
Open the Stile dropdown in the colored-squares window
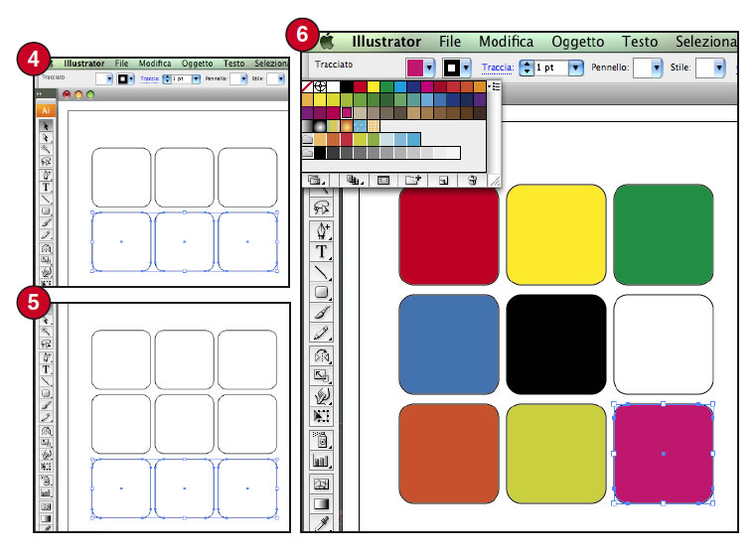(719, 68)
